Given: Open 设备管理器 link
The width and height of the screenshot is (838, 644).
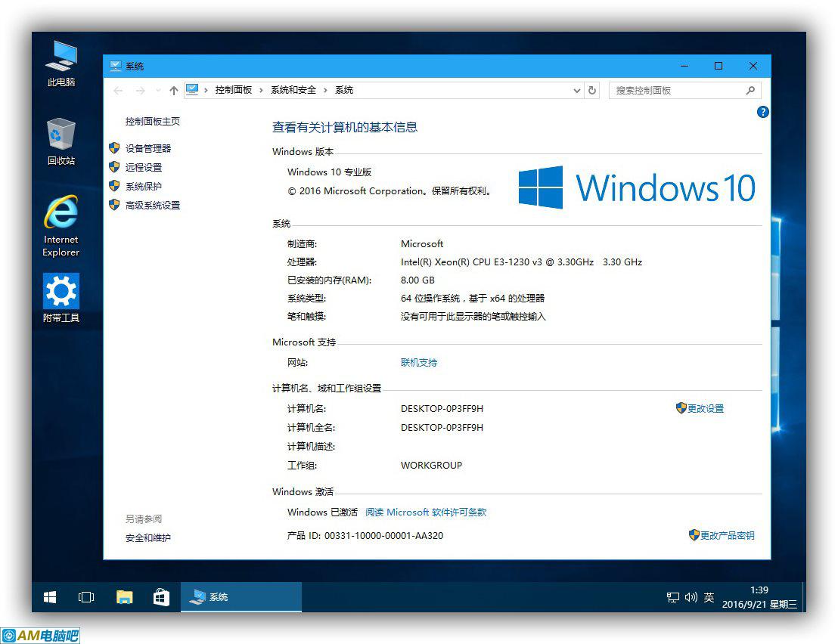Looking at the screenshot, I should click(148, 148).
